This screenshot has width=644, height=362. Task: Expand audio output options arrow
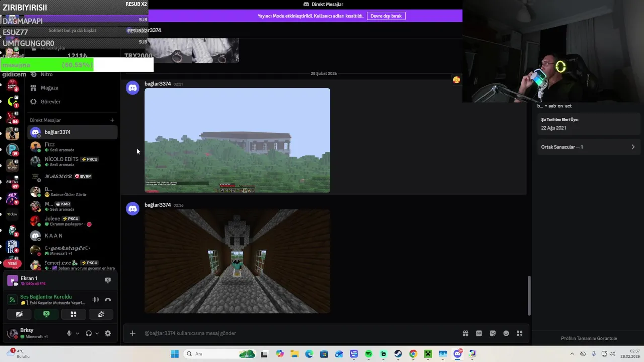tap(97, 333)
